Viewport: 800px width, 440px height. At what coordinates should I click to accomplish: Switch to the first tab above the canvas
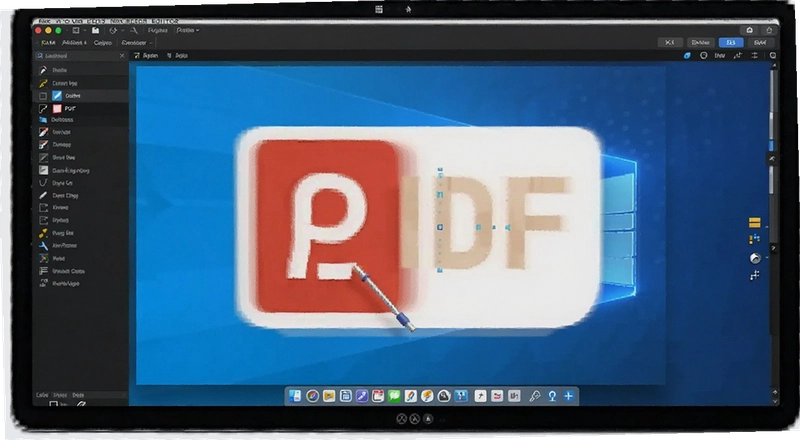[x=146, y=56]
